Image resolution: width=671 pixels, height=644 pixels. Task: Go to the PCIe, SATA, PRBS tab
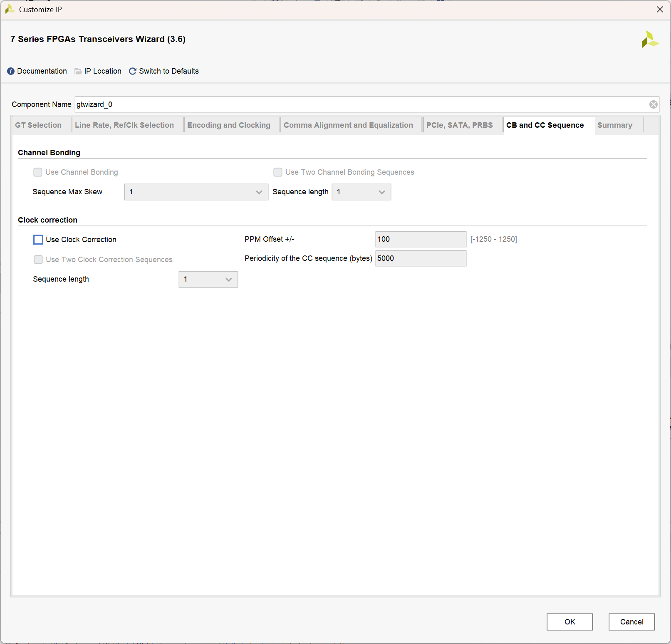coord(459,125)
